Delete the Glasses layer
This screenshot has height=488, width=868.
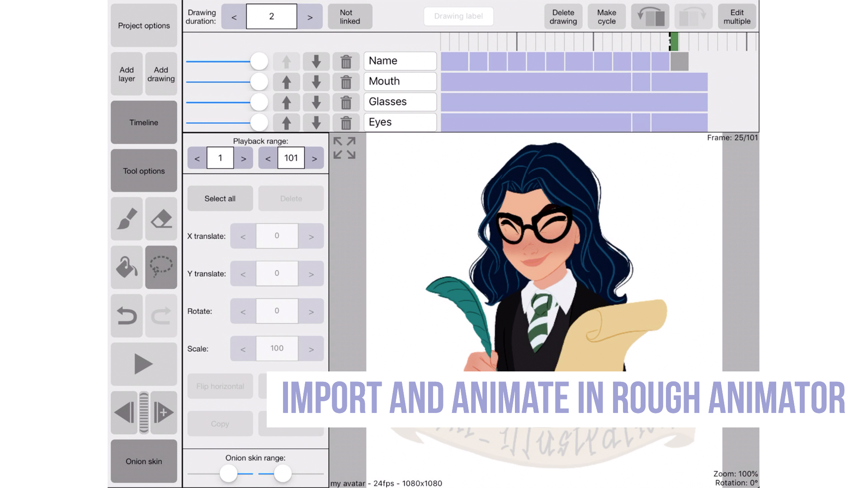[x=346, y=102]
